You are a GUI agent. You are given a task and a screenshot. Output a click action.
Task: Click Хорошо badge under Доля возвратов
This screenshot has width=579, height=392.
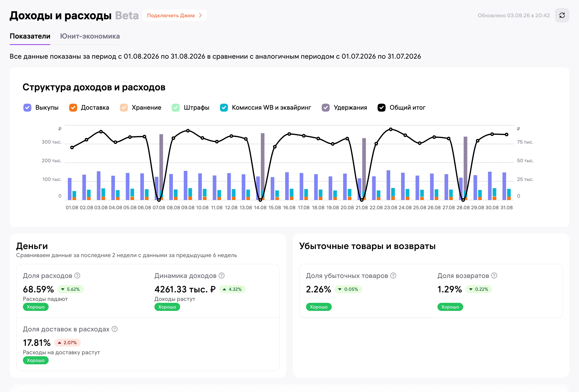[x=450, y=307]
